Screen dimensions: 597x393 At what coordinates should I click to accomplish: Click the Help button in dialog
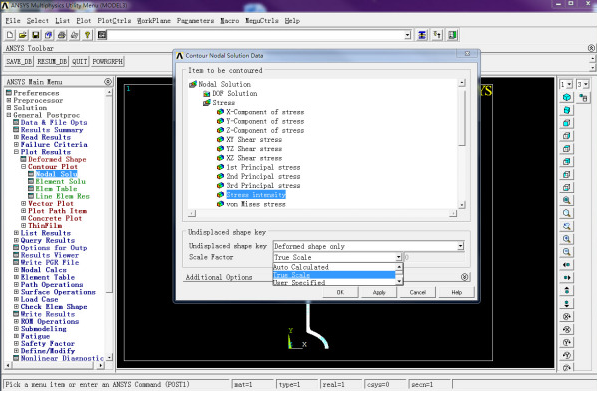[x=457, y=292]
